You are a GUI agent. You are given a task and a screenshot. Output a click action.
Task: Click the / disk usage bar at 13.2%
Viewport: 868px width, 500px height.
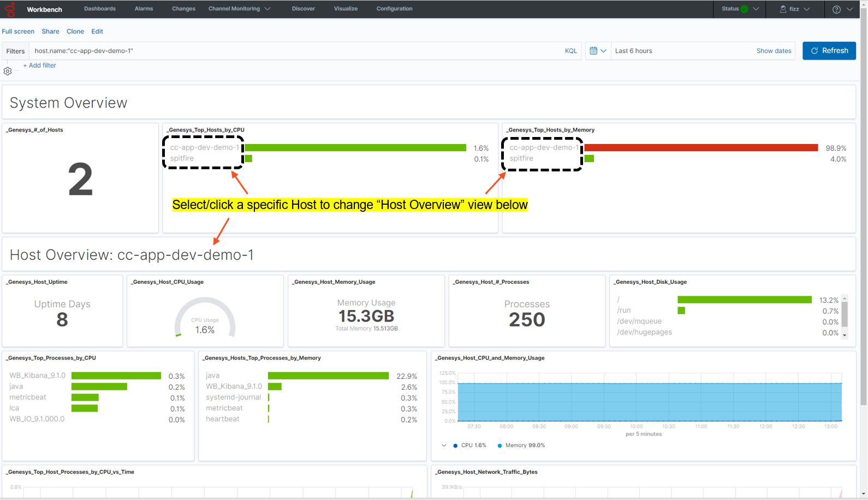point(745,300)
